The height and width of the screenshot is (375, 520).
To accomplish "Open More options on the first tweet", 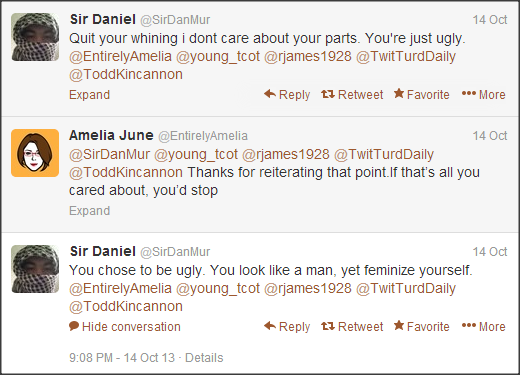I will point(484,95).
